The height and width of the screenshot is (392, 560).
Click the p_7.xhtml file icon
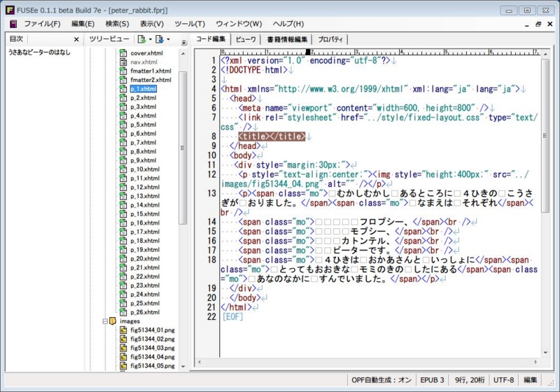tap(123, 142)
